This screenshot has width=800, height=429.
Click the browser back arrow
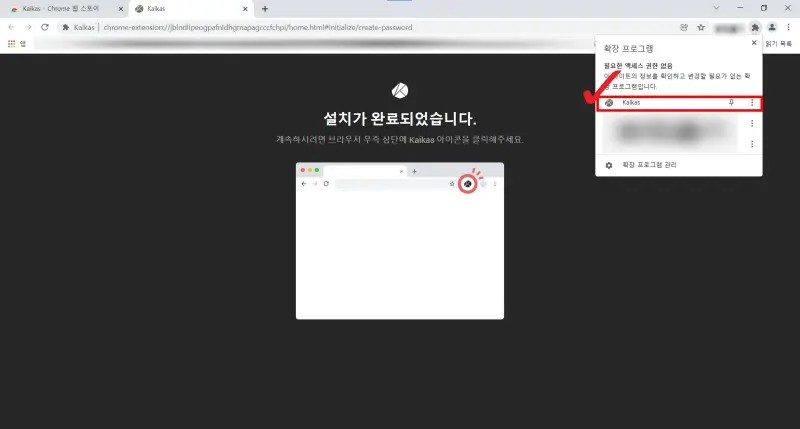coord(11,27)
